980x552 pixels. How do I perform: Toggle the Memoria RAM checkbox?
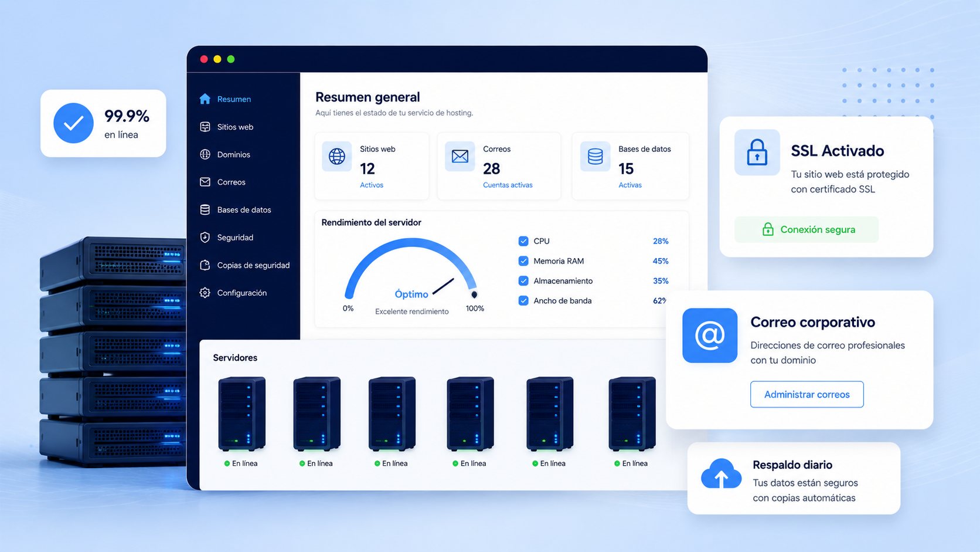point(523,261)
